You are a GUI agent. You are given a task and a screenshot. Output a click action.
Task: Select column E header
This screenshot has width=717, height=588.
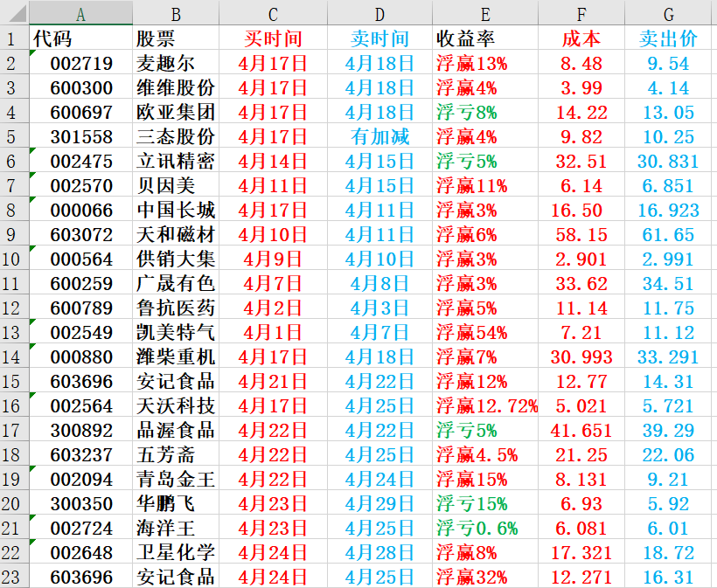pyautogui.click(x=485, y=12)
